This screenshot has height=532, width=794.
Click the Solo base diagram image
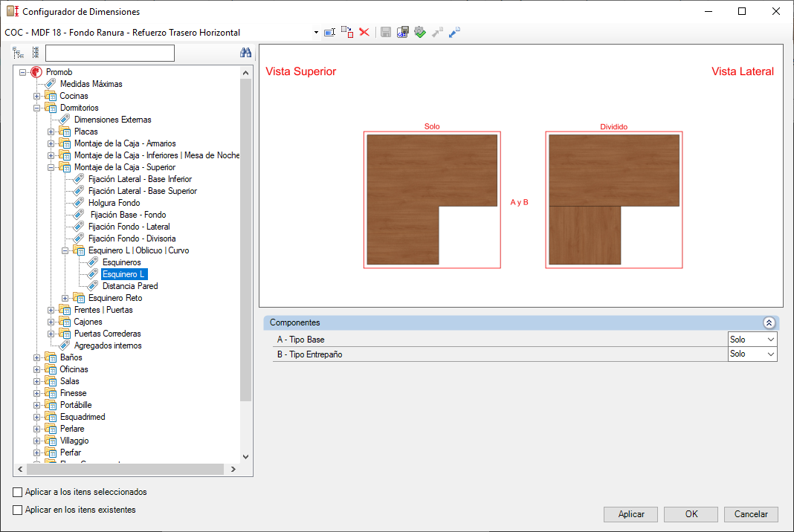432,199
